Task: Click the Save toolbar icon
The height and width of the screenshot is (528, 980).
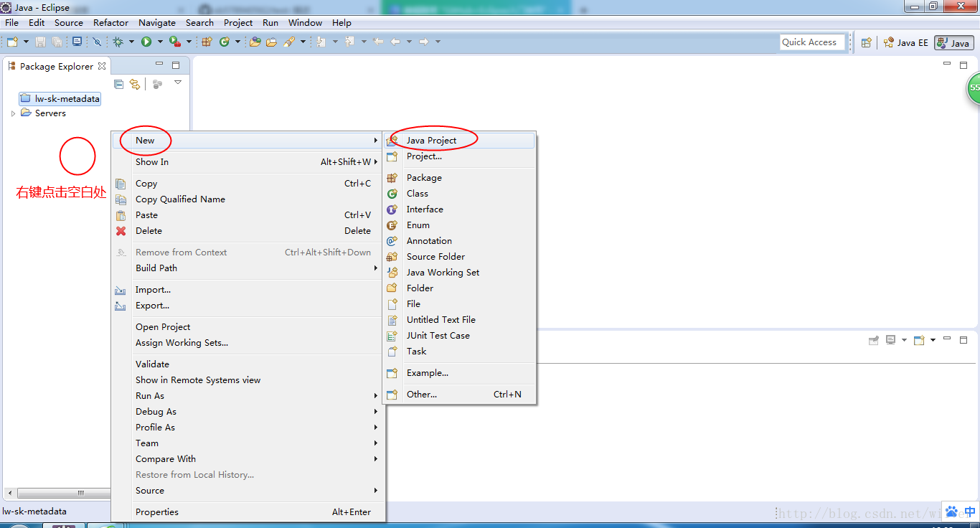Action: point(40,42)
